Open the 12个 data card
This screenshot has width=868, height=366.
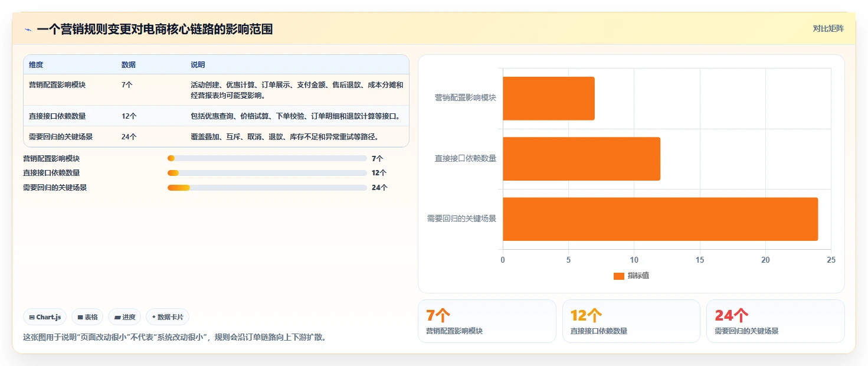tap(631, 321)
